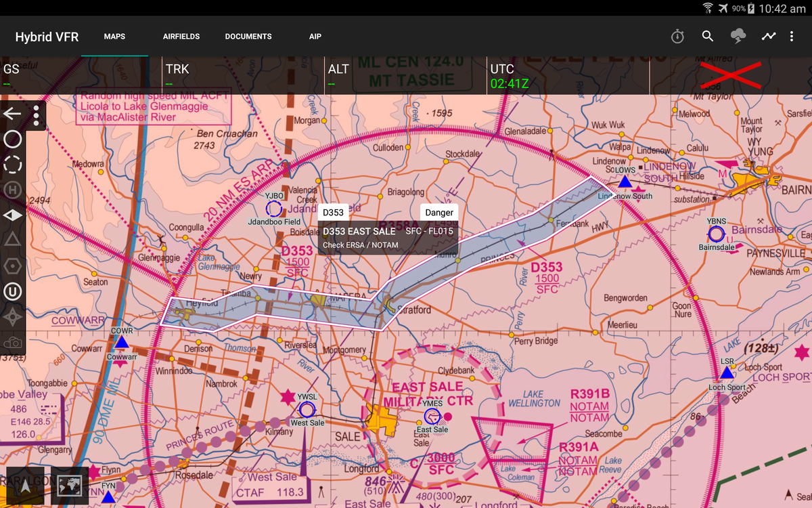Tap the airplane mode status icon
This screenshot has height=508, width=812.
click(x=723, y=8)
